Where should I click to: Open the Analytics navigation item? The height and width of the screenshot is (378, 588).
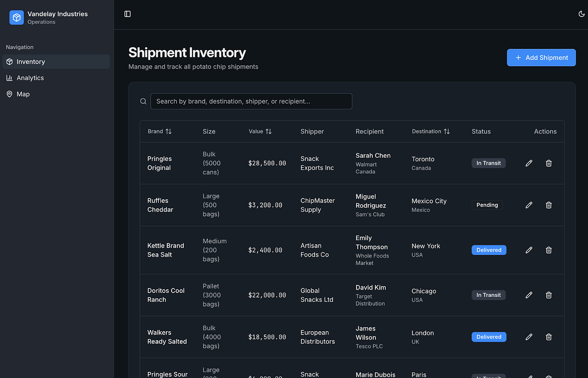click(56, 78)
